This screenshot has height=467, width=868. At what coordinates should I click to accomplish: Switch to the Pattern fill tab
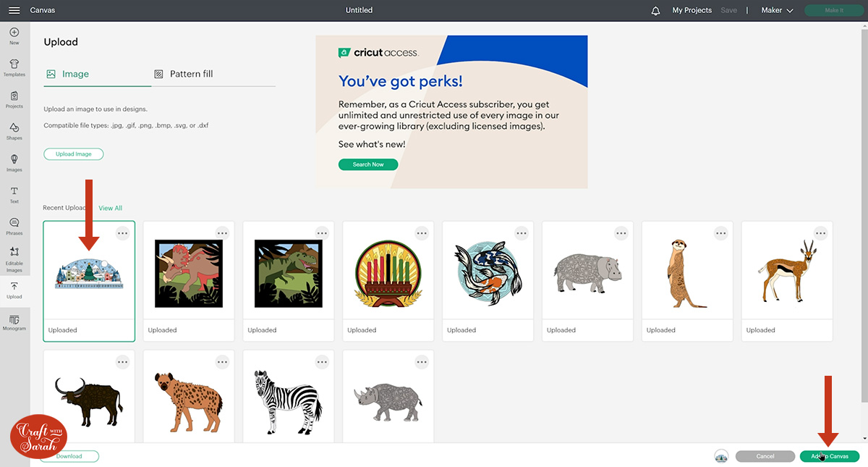pyautogui.click(x=184, y=74)
